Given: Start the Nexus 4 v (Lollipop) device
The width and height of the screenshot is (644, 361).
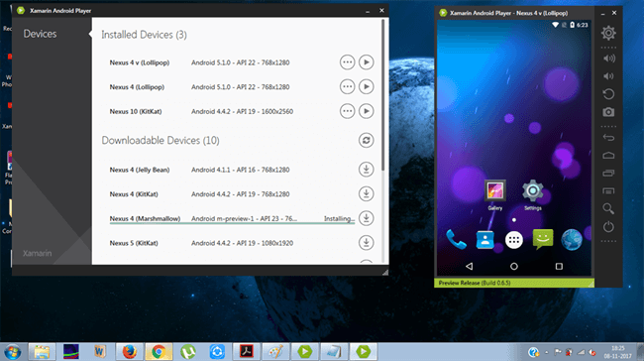Looking at the screenshot, I should 366,62.
